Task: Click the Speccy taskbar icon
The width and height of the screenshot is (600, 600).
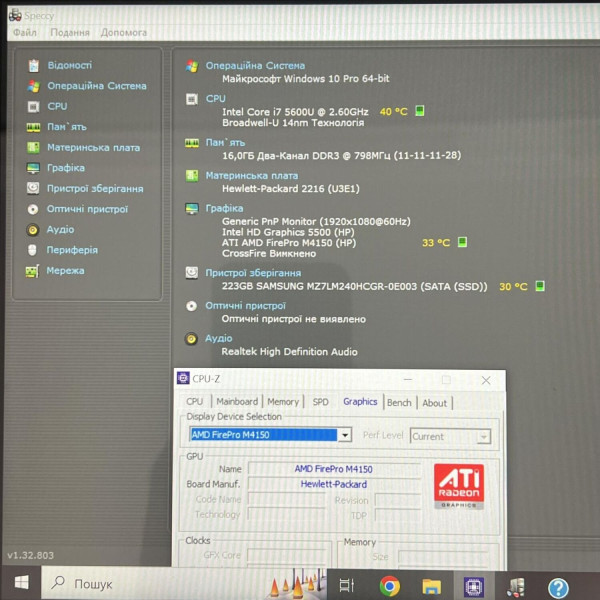Action: click(516, 586)
